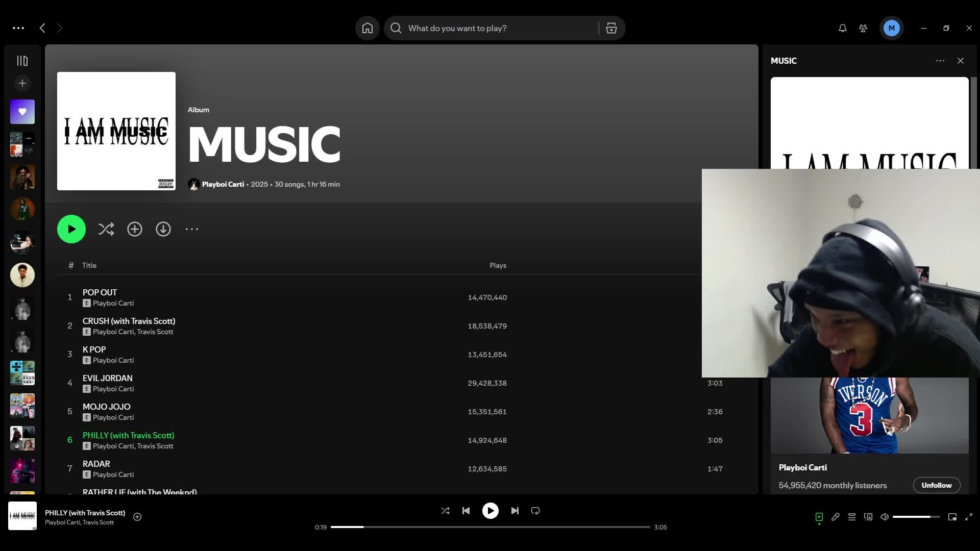
Task: Select the track POP OUT
Action: (100, 292)
